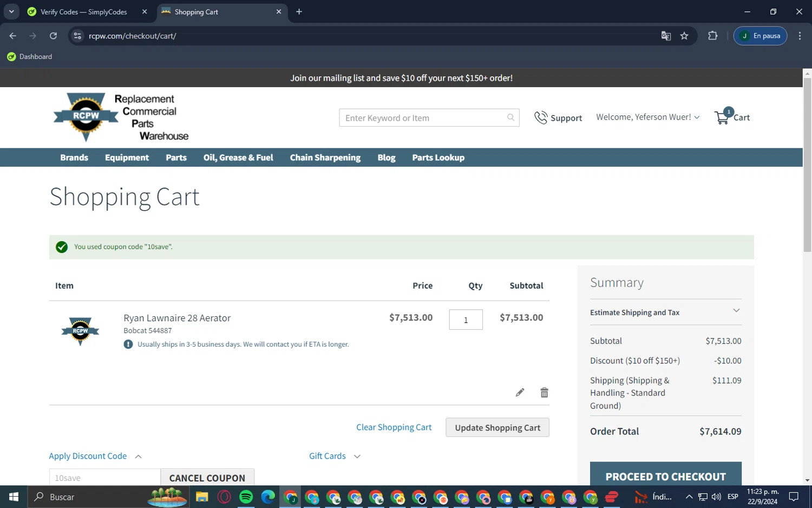Edit the cart item with the pencil icon
The image size is (812, 508).
(x=520, y=392)
